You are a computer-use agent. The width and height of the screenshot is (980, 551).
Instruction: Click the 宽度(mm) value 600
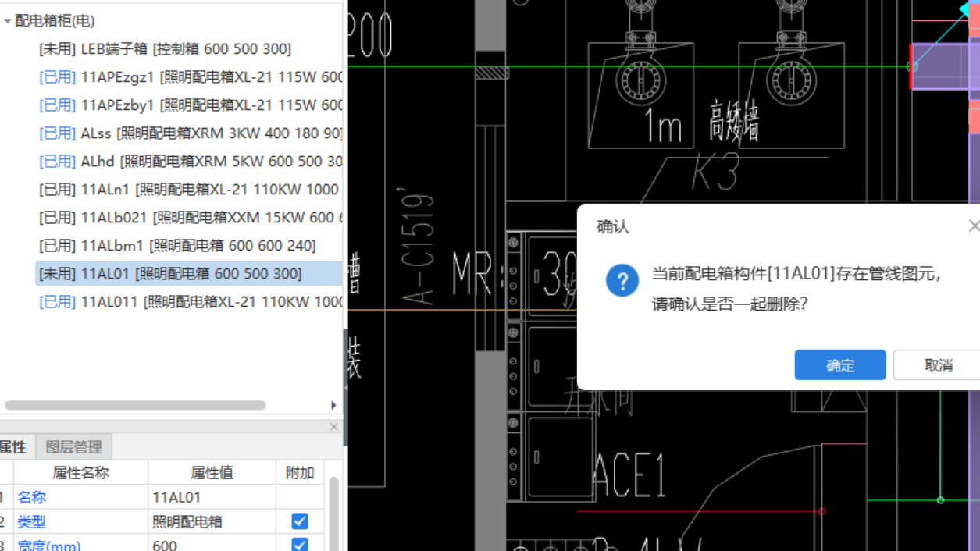212,544
